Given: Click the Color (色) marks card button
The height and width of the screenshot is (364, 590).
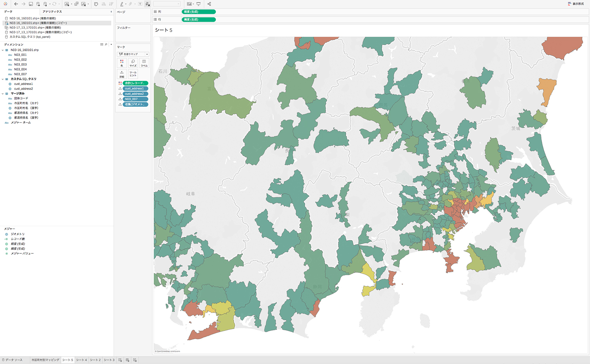Looking at the screenshot, I should [x=121, y=63].
